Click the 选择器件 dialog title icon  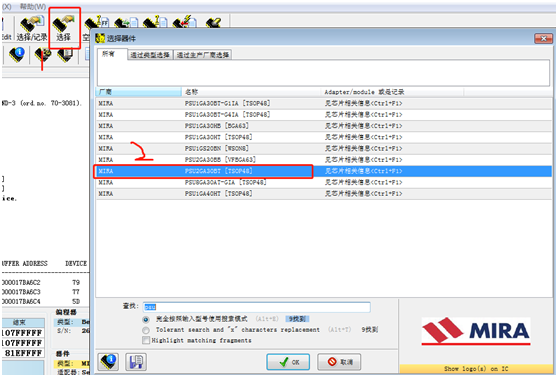coord(100,38)
